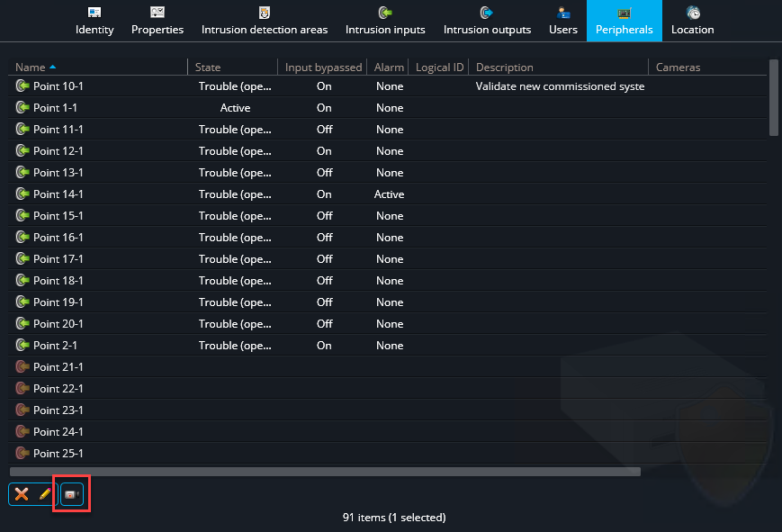
Task: Open the Identity tab
Action: click(94, 21)
